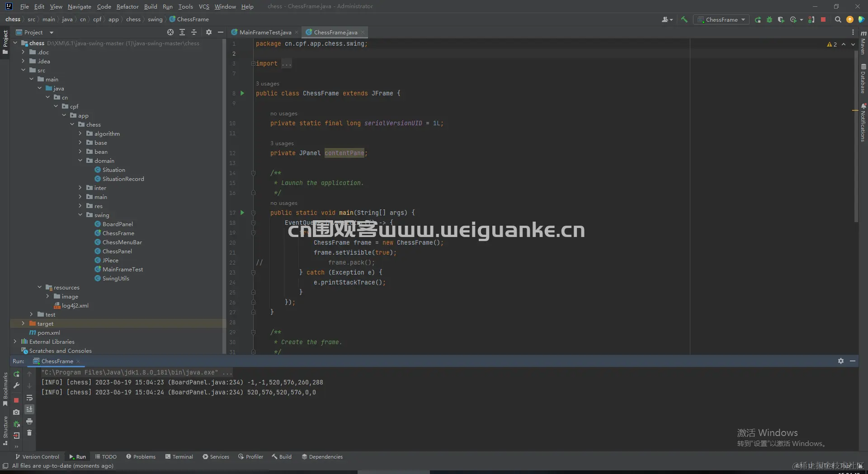868x474 pixels.
Task: Click the swing breadcrumb in navigation bar
Action: 155,19
